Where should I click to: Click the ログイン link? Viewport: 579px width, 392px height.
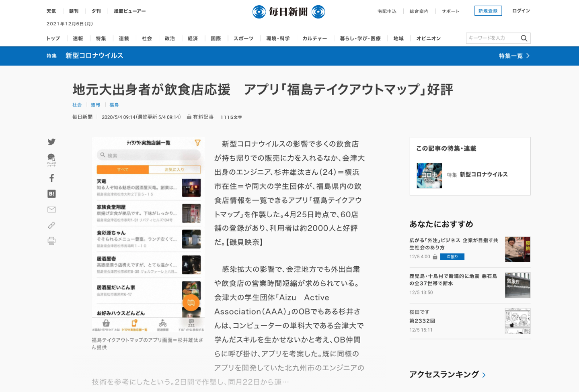click(521, 11)
